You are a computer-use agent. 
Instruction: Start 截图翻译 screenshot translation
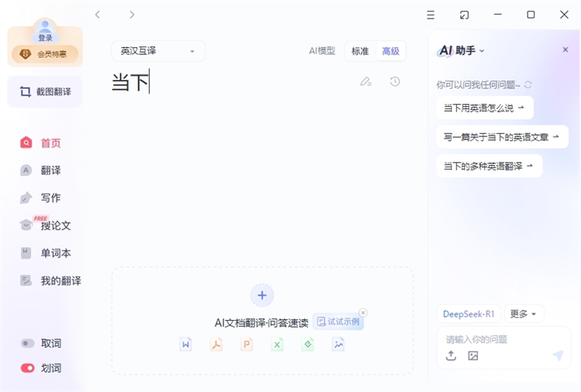(45, 91)
